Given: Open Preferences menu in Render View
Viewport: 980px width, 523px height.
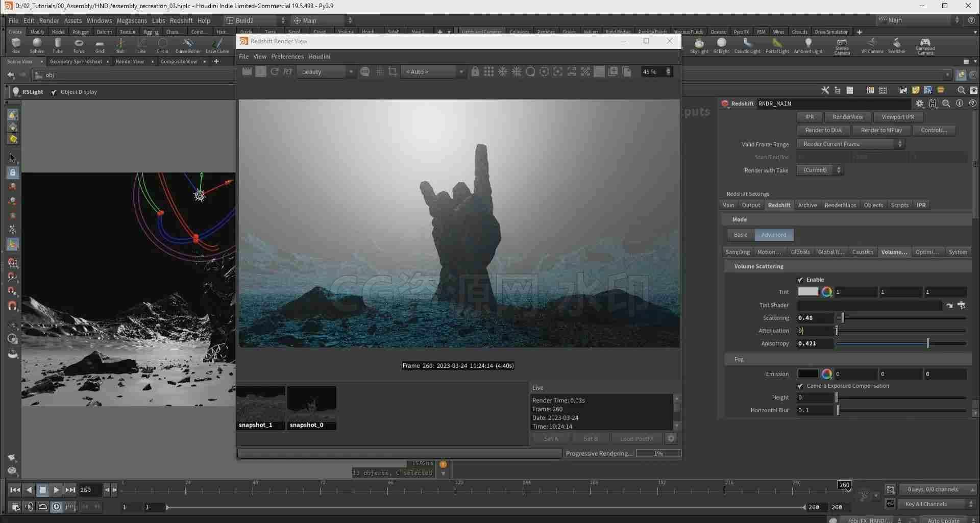Looking at the screenshot, I should tap(287, 57).
